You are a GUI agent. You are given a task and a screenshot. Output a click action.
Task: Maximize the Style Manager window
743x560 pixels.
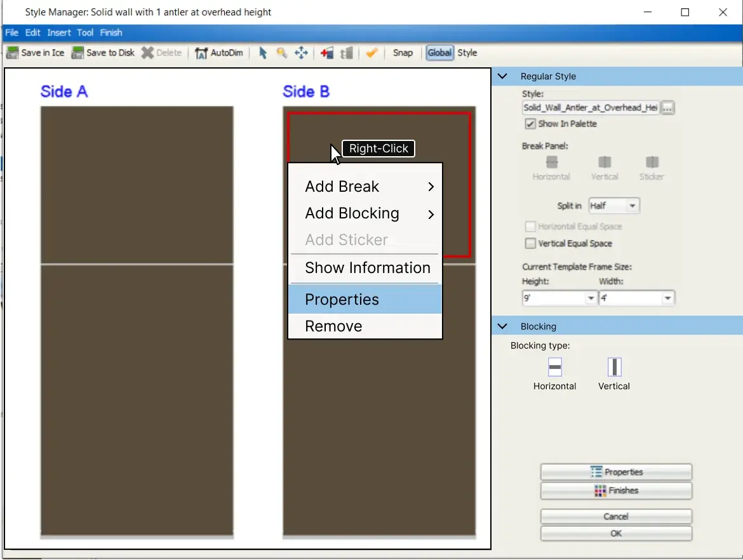click(x=685, y=12)
